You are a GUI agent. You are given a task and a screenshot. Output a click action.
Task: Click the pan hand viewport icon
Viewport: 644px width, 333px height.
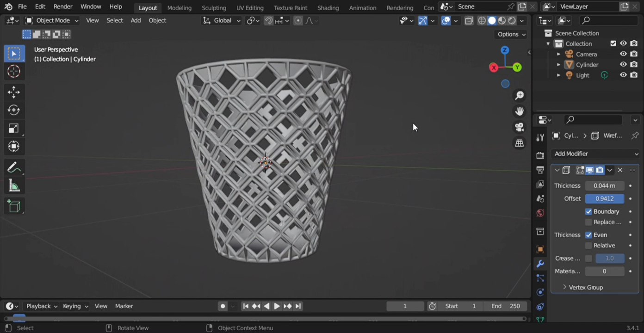click(x=520, y=111)
